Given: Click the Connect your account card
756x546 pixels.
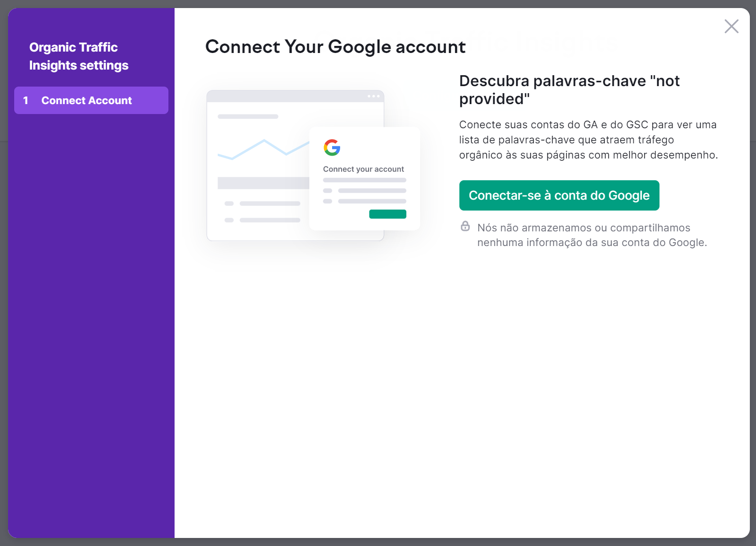Looking at the screenshot, I should coord(364,179).
